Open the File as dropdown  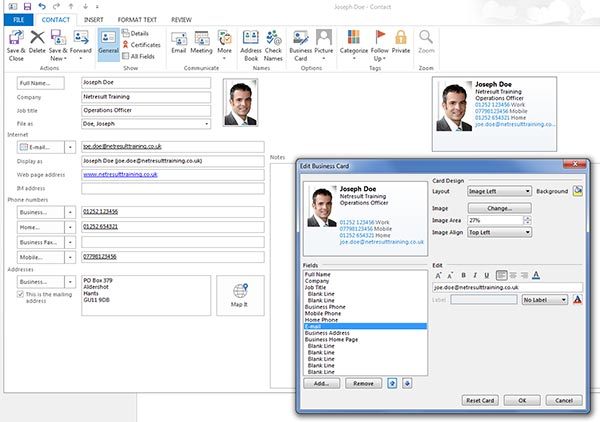coord(207,124)
